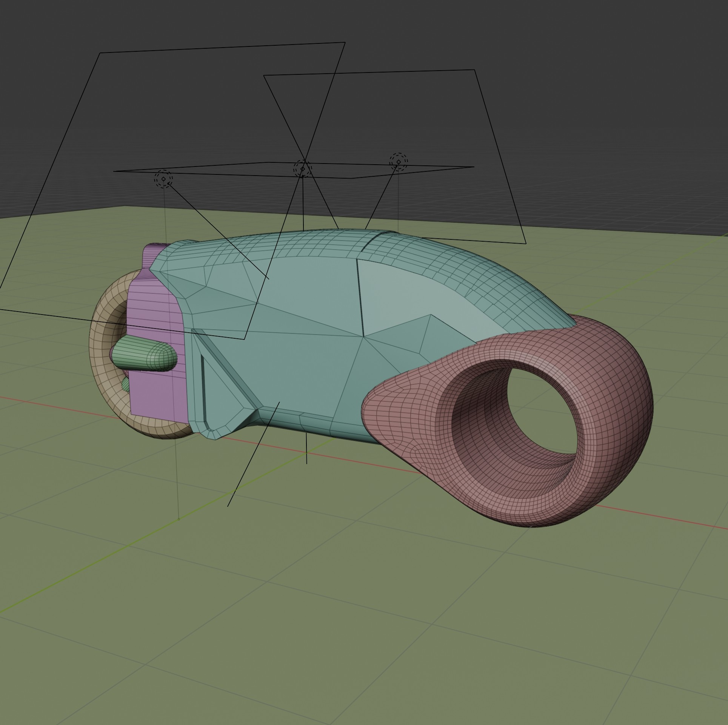Select the middle light icon above the body

click(303, 169)
